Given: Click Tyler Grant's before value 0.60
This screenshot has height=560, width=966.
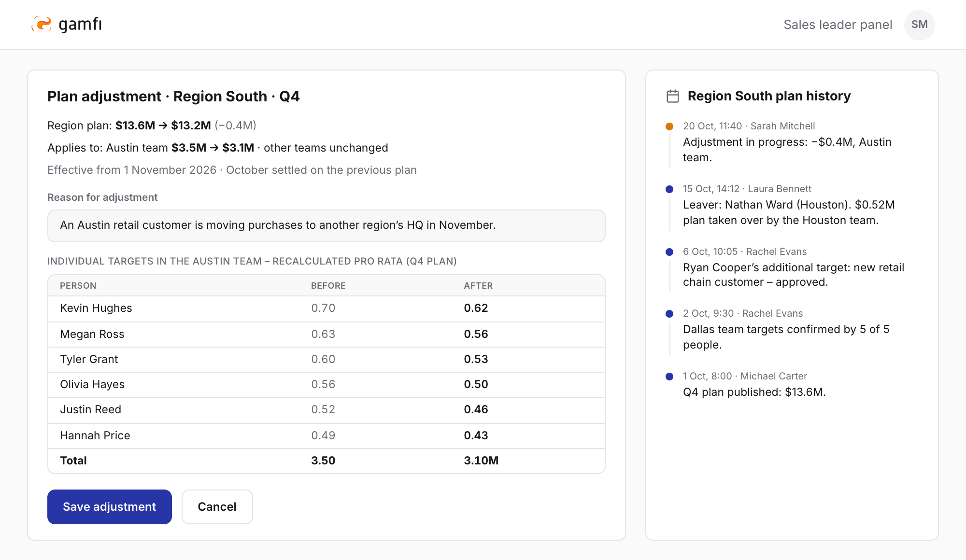Looking at the screenshot, I should (323, 359).
